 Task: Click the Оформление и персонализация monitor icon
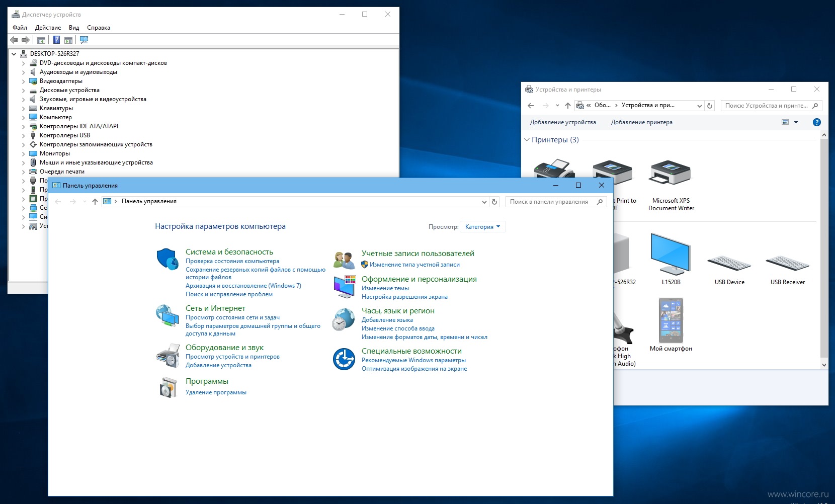coord(345,287)
